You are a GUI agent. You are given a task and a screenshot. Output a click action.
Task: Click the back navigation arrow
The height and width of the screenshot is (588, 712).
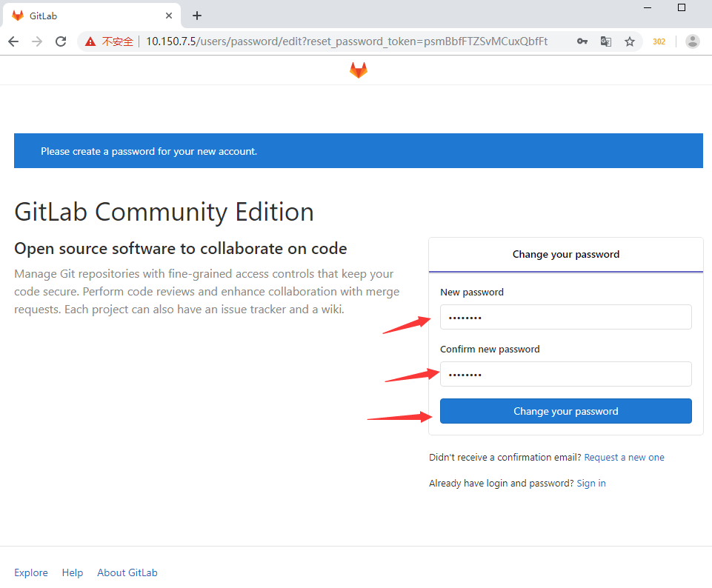(x=13, y=41)
